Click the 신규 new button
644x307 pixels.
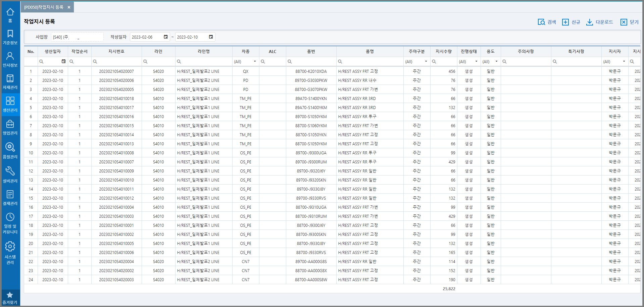(x=571, y=22)
